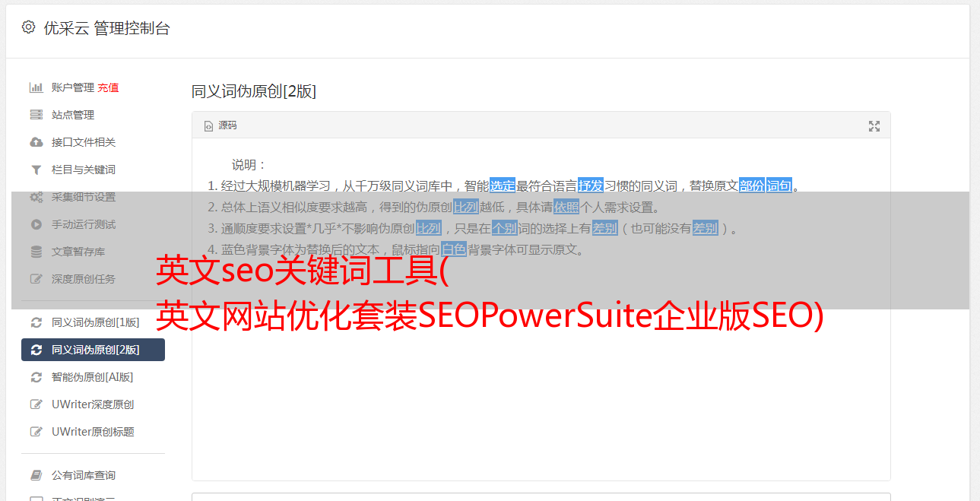Click the highlighted word 词句 in line one

(x=779, y=185)
